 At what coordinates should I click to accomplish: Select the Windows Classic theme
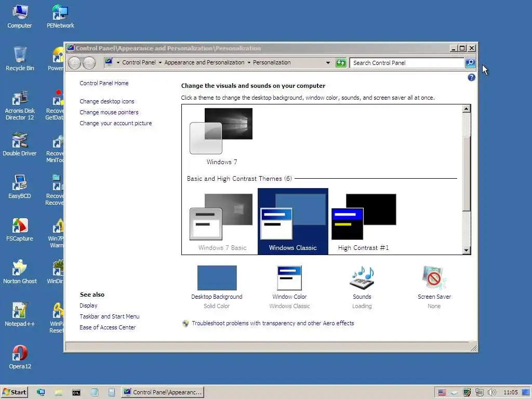(x=293, y=221)
